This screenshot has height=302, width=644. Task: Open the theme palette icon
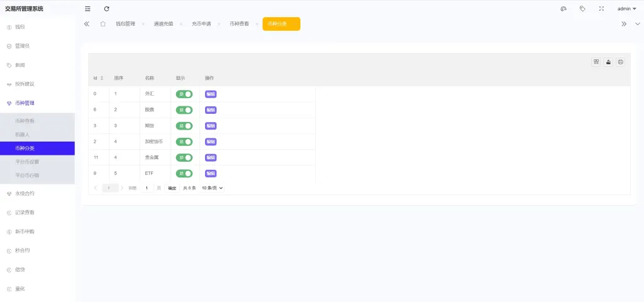tap(563, 9)
